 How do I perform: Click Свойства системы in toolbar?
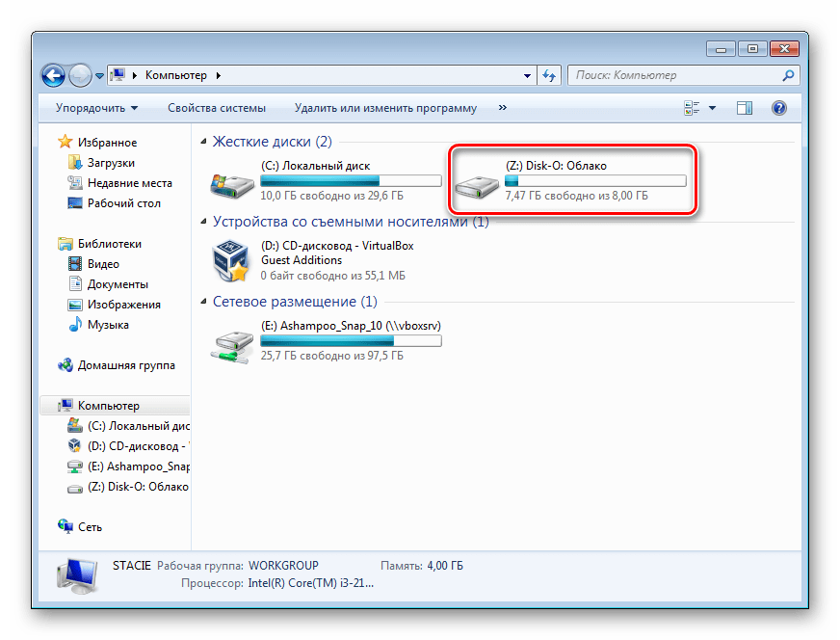217,108
